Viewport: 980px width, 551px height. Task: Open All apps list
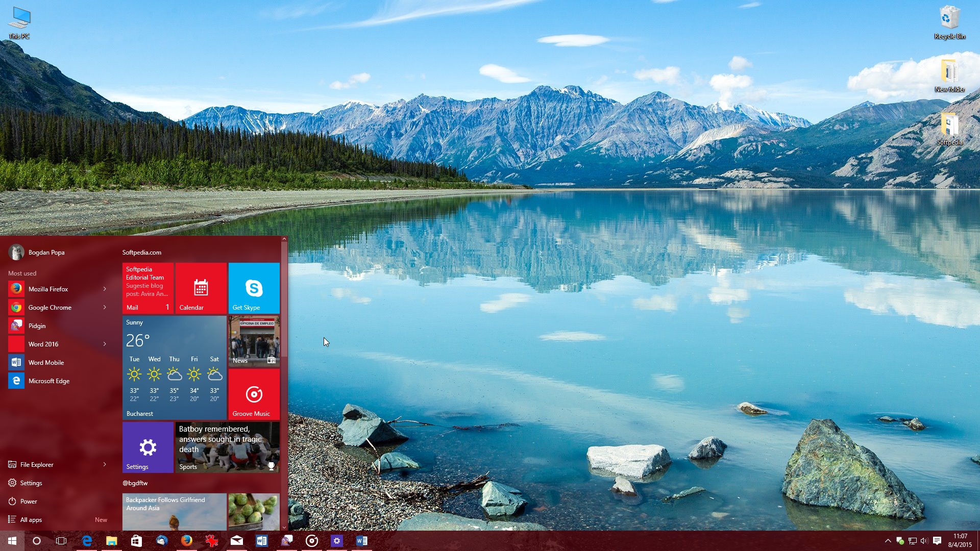(30, 519)
